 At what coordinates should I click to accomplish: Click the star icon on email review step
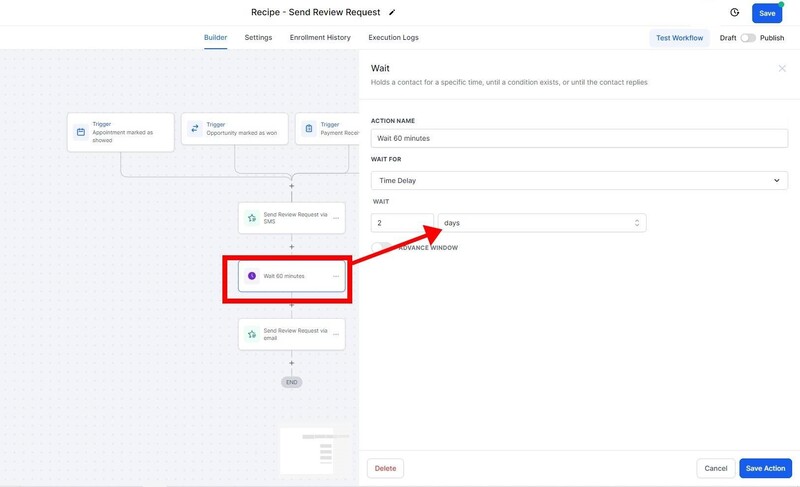(x=252, y=334)
